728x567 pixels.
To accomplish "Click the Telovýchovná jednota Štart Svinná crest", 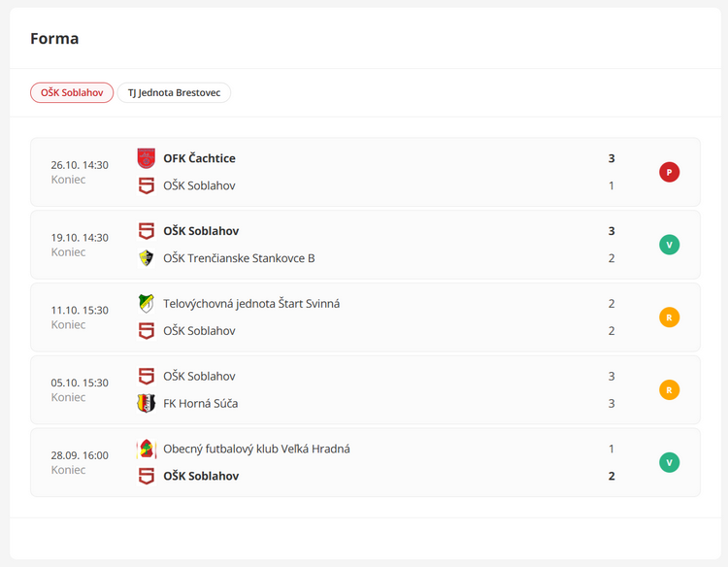I will pos(147,303).
